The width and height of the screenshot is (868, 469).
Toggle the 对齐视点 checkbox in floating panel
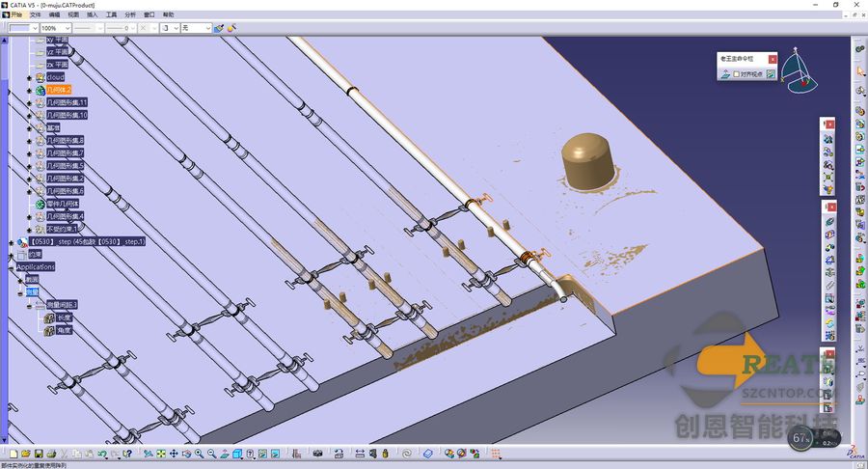coord(736,74)
